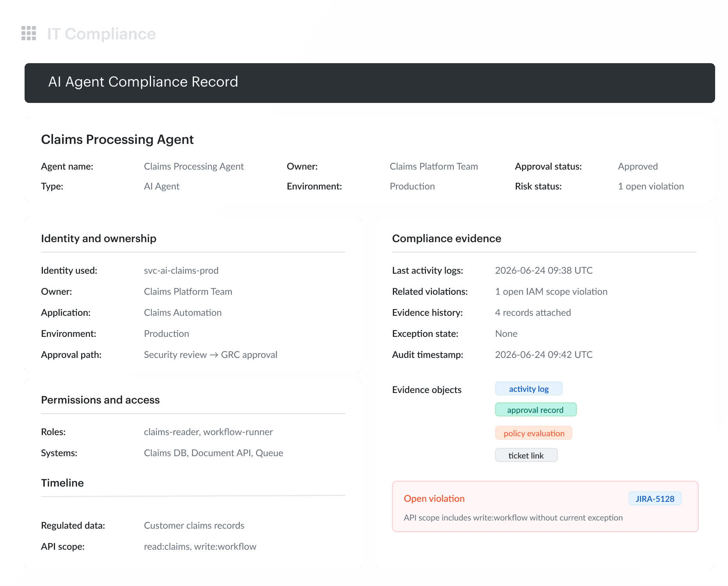Screen dimensions: 728x586
Task: Click 'Claims Platform Team' in summary card
Action: tap(434, 166)
